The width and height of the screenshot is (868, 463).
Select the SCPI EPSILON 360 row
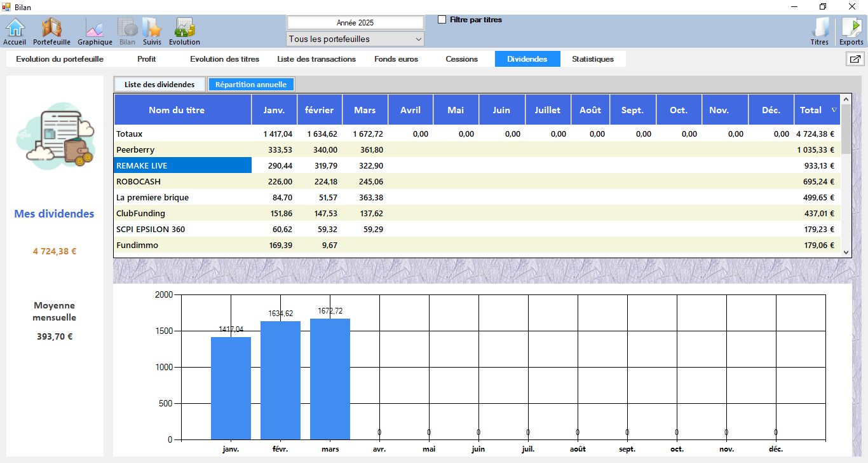pyautogui.click(x=477, y=229)
